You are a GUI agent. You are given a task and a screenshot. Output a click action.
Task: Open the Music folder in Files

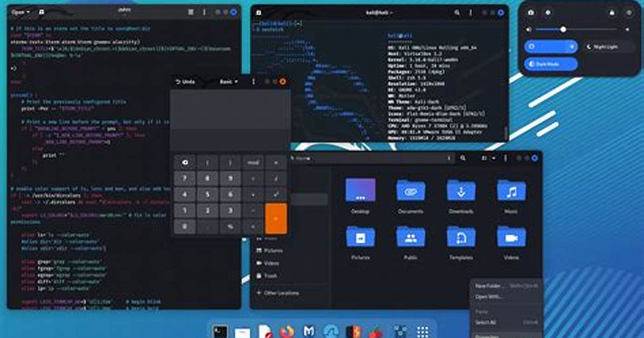(511, 191)
